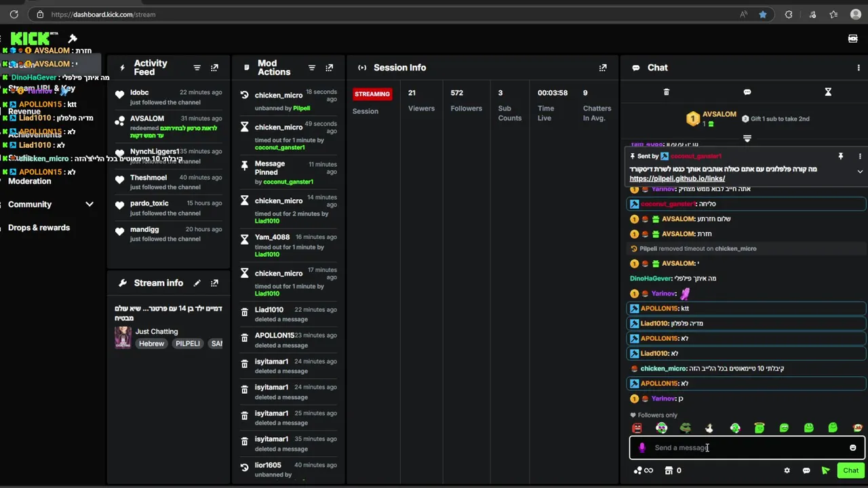This screenshot has height=488, width=868.
Task: Select mandigg follow activity entry
Action: [169, 234]
